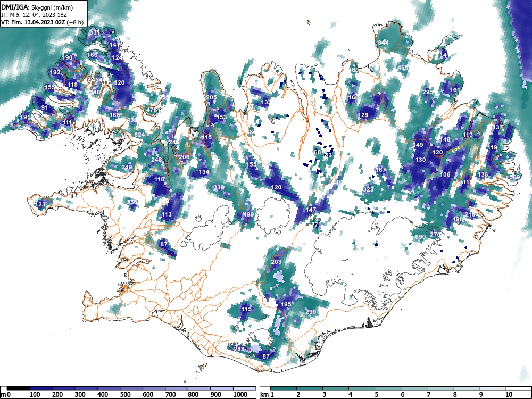
Task: Click the visibility value '478' on the map
Action: tap(152, 109)
